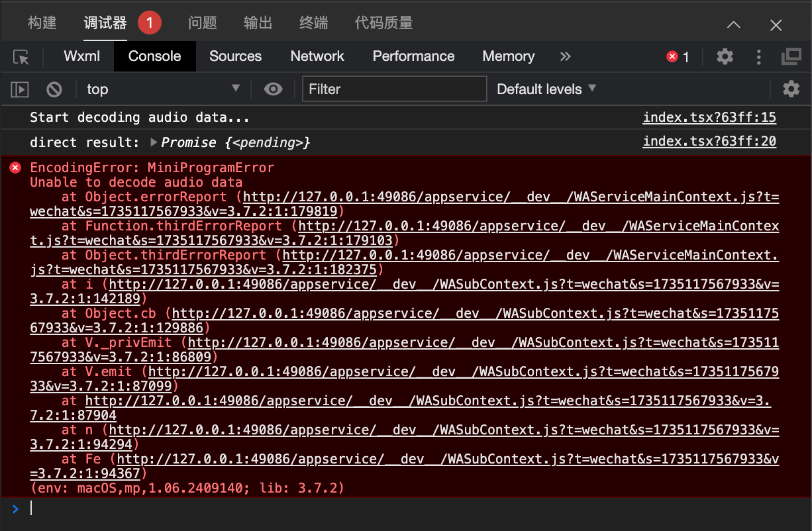
Task: Click 'Start decoding audio data...' log text
Action: 140,118
